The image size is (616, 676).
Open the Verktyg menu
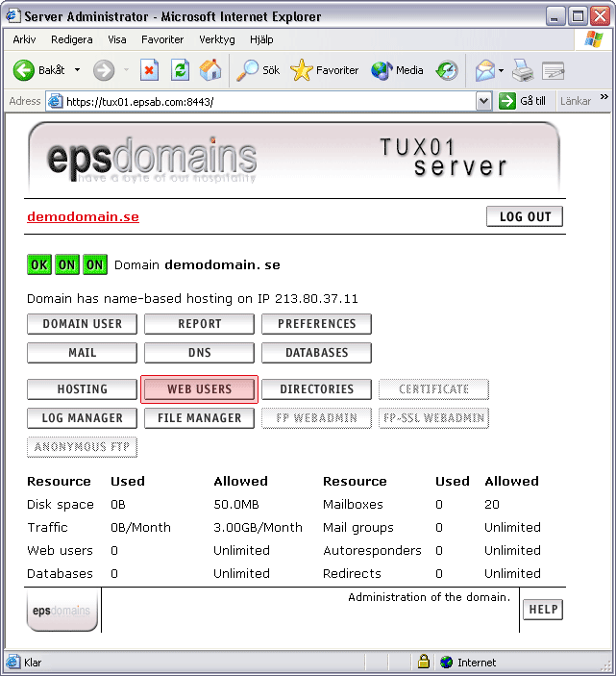coord(216,39)
